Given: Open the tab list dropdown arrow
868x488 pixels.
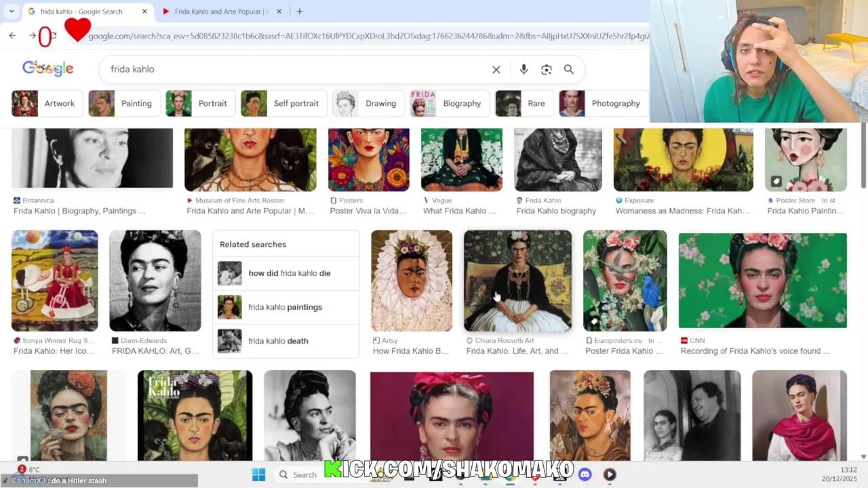Looking at the screenshot, I should click(11, 12).
